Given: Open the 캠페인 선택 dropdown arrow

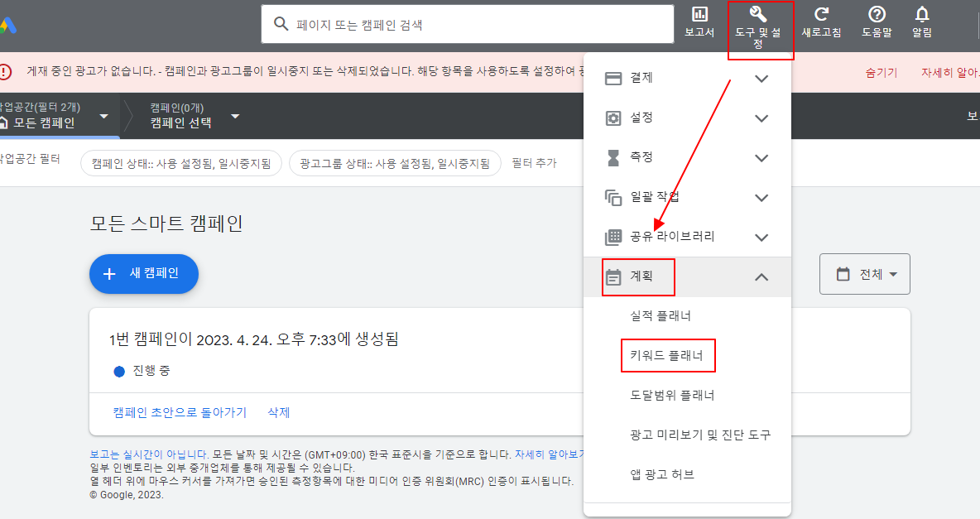Looking at the screenshot, I should [x=235, y=117].
